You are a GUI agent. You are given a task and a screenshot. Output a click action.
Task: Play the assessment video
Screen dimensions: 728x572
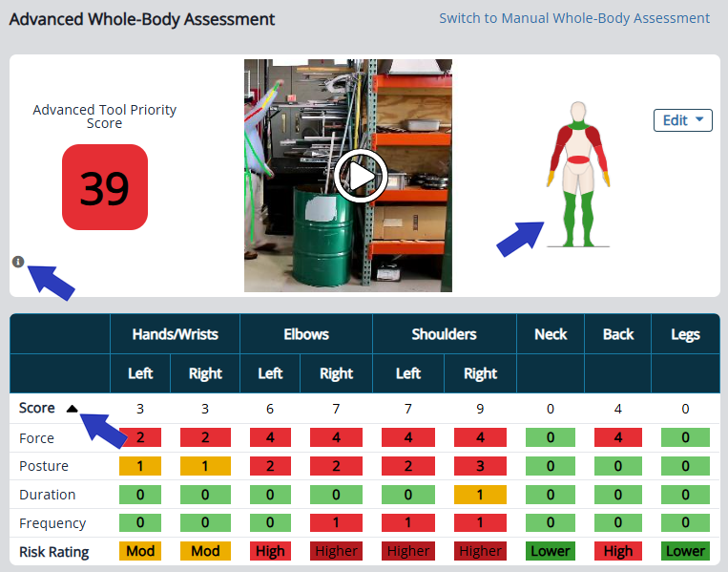pyautogui.click(x=361, y=176)
